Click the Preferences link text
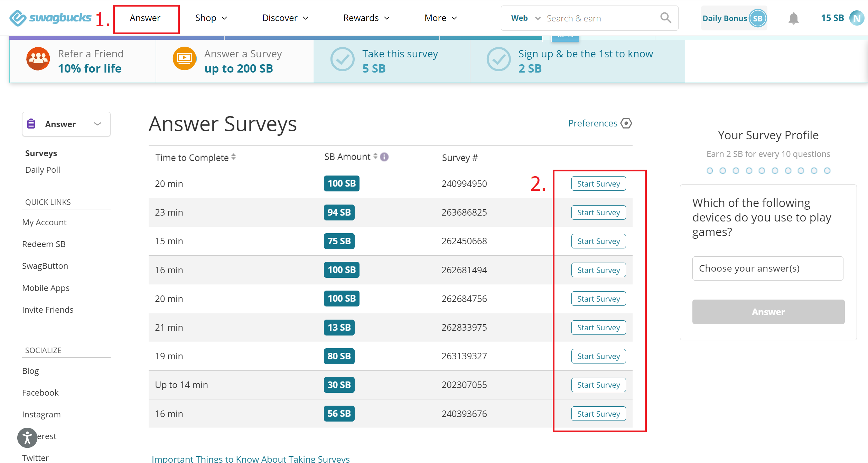 (592, 123)
